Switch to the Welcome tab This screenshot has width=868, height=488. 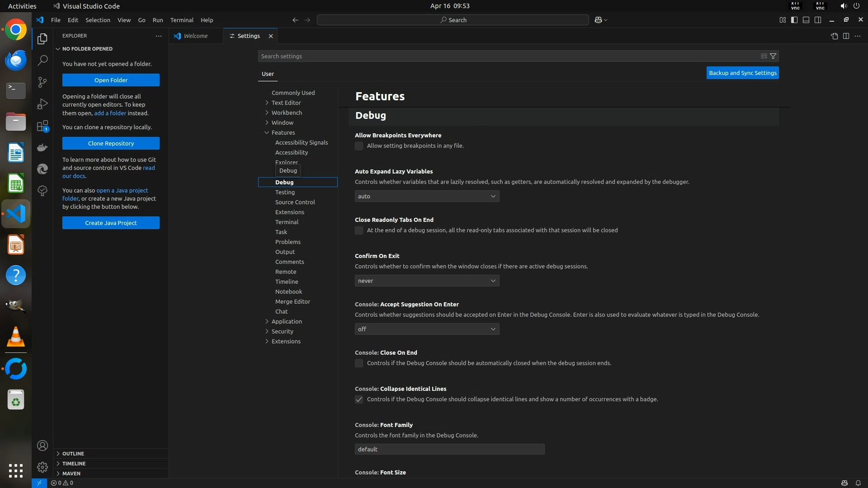[195, 36]
